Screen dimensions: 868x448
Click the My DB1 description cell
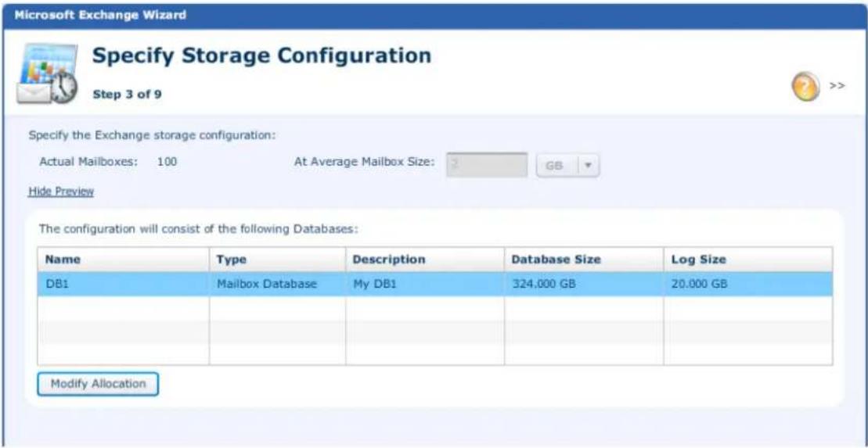pyautogui.click(x=424, y=285)
